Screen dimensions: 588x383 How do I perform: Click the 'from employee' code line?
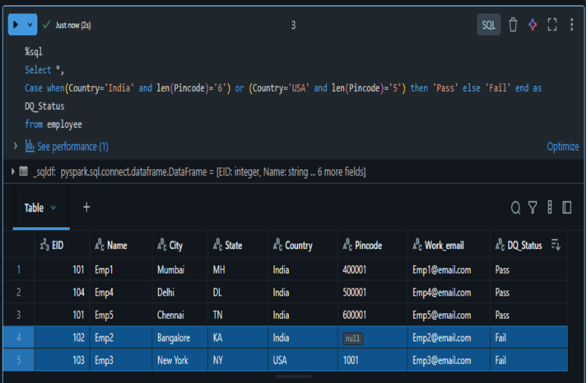pyautogui.click(x=54, y=124)
